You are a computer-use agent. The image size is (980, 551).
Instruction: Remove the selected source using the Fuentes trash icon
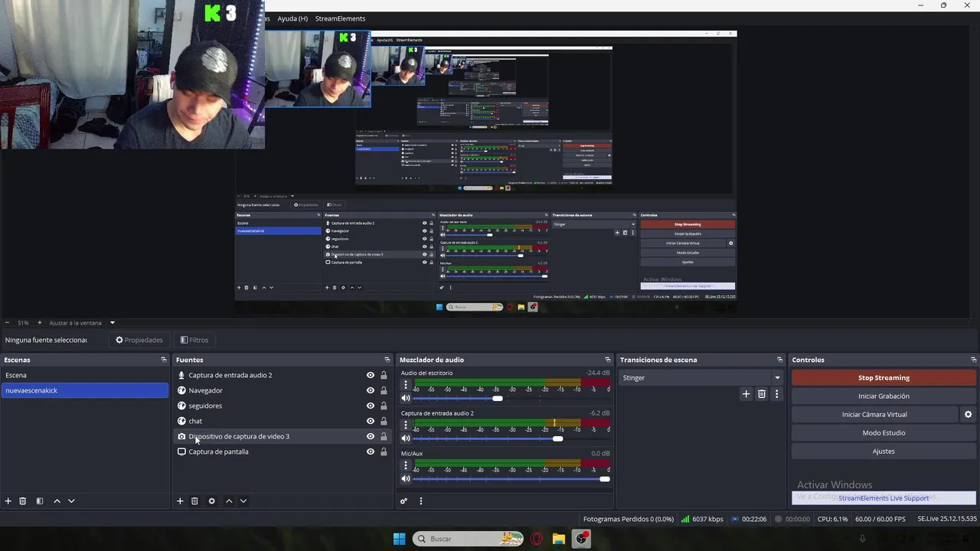[x=194, y=501]
